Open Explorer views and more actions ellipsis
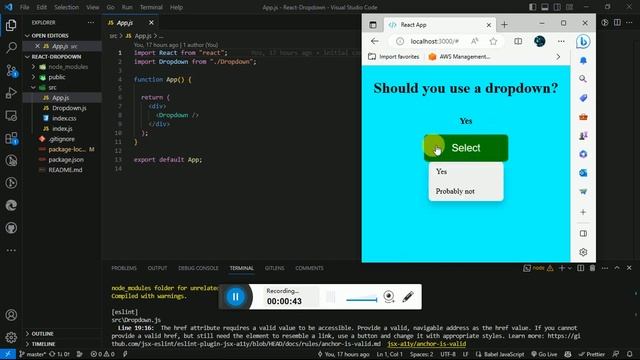Screen dimensions: 640x360 click(91, 22)
